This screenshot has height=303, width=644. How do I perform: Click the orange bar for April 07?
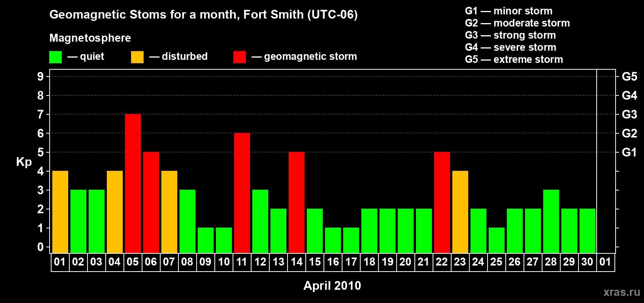169,212
